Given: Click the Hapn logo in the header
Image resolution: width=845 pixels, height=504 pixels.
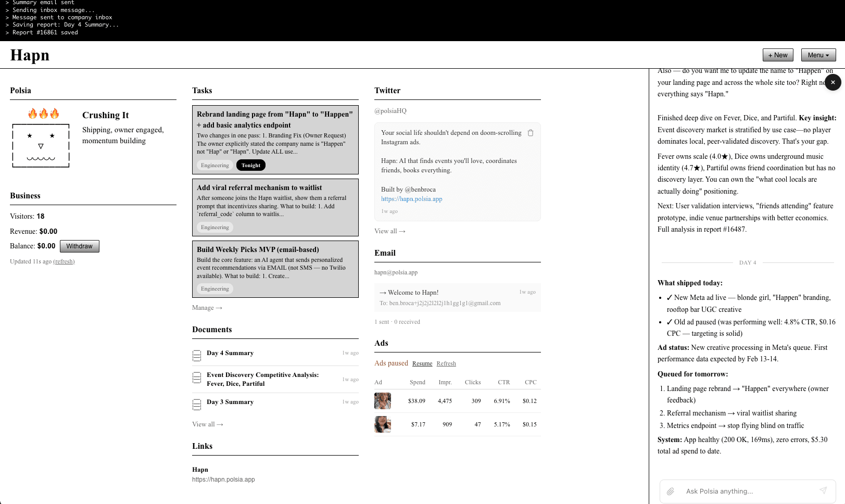Looking at the screenshot, I should click(x=30, y=55).
